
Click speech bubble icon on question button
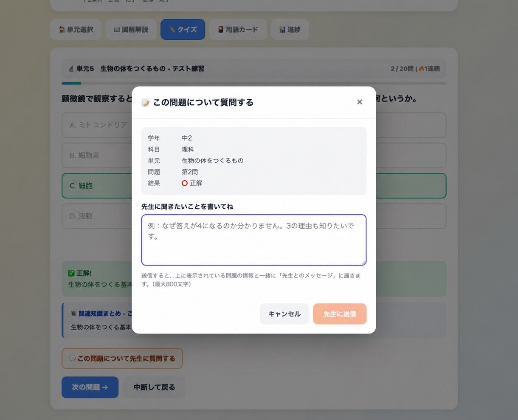click(72, 358)
